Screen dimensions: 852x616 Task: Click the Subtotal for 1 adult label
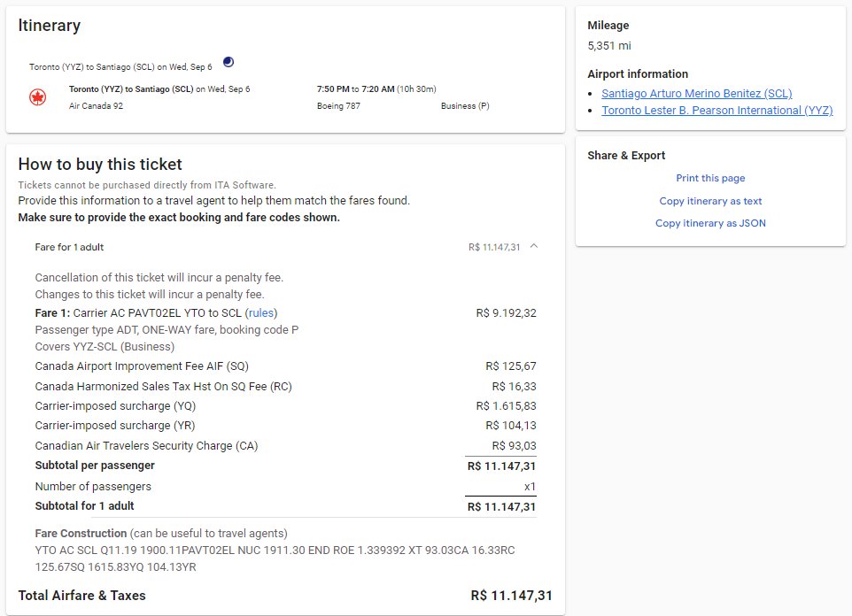[84, 505]
